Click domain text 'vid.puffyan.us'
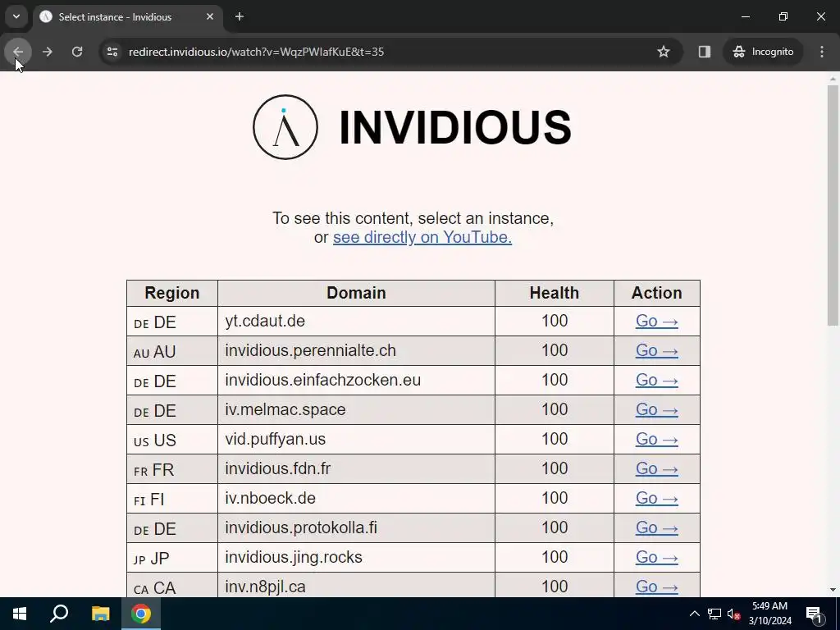The width and height of the screenshot is (840, 630). [x=275, y=440]
